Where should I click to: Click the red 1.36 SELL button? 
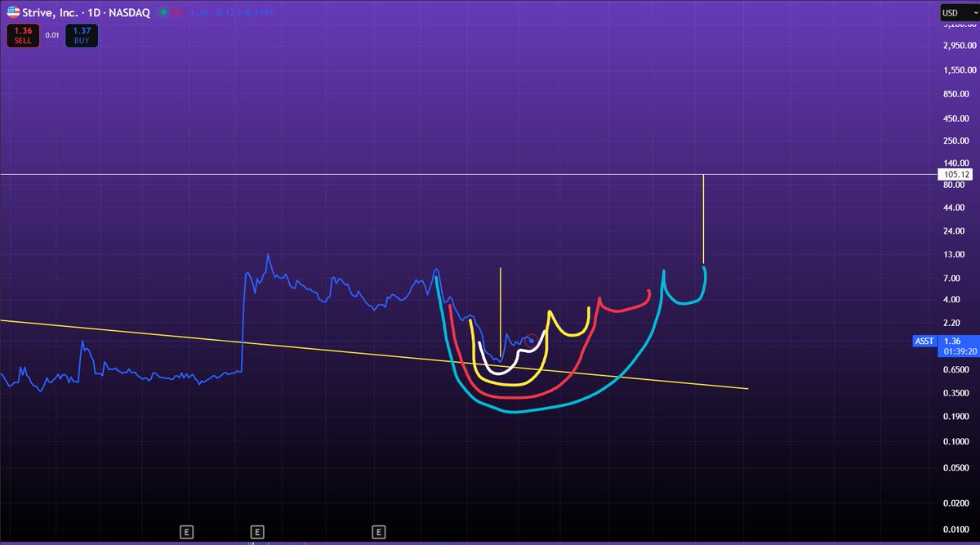click(x=22, y=35)
